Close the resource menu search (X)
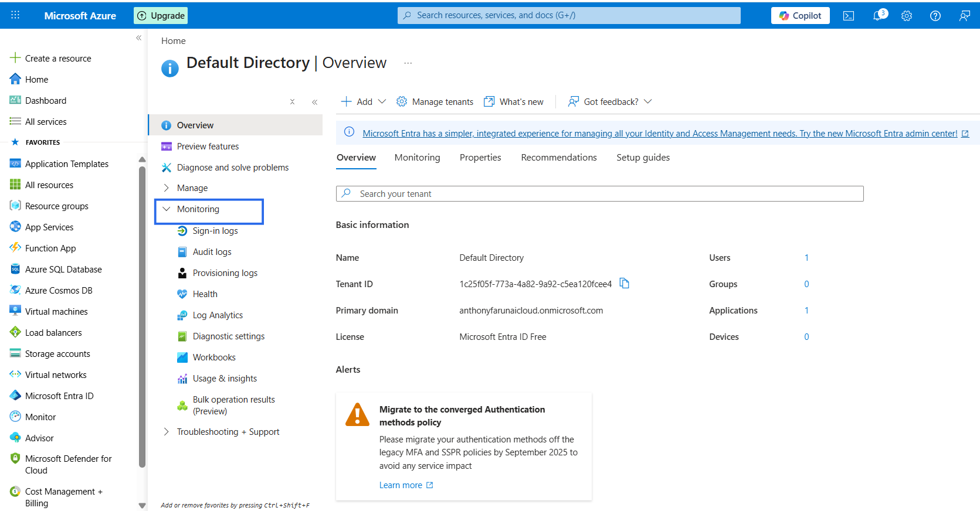This screenshot has width=980, height=511. [292, 102]
